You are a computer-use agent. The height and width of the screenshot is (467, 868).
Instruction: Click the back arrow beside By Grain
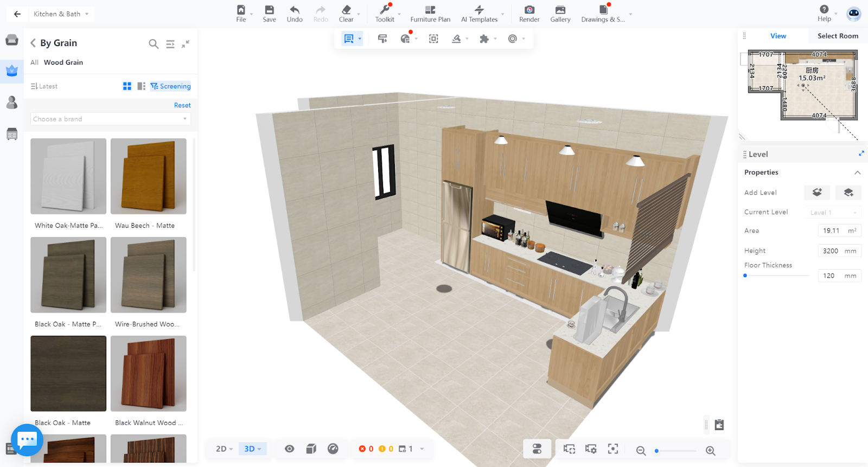(x=33, y=43)
